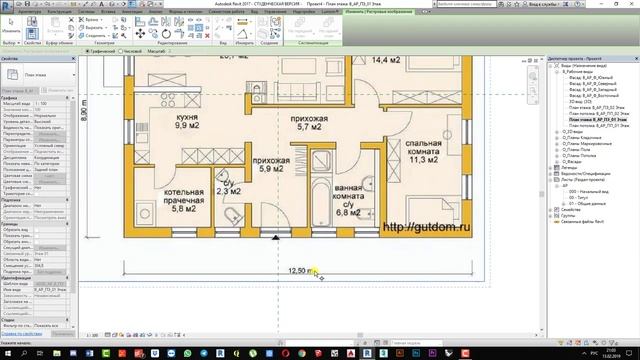Collapse the 'Границы' properties section
Viewport: 640px width, 360px height.
point(67,224)
